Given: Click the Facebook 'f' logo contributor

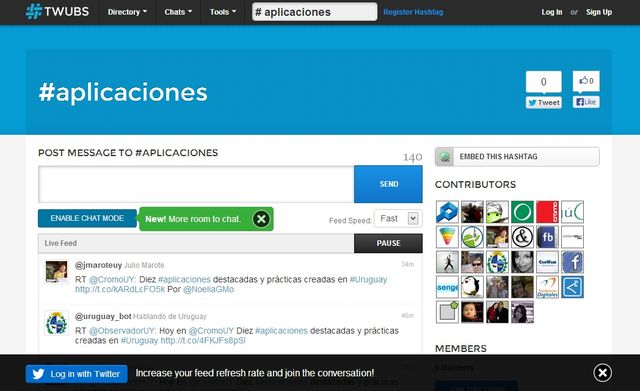Looking at the screenshot, I should [572, 262].
